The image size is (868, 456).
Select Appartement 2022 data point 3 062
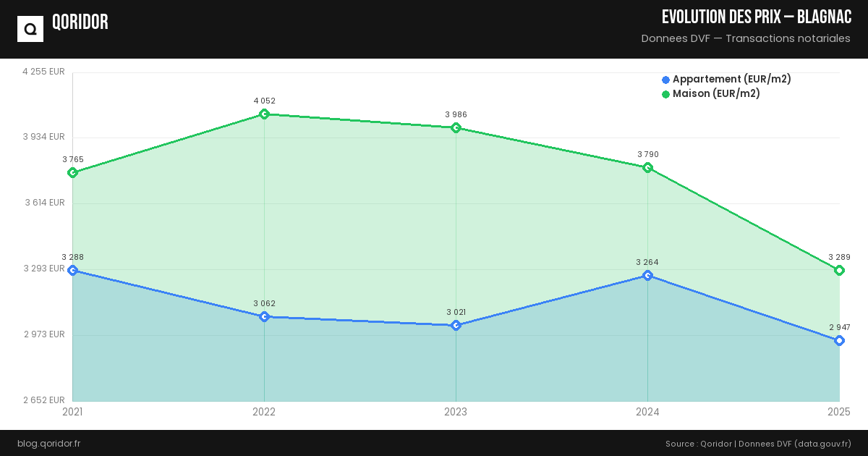coord(264,316)
